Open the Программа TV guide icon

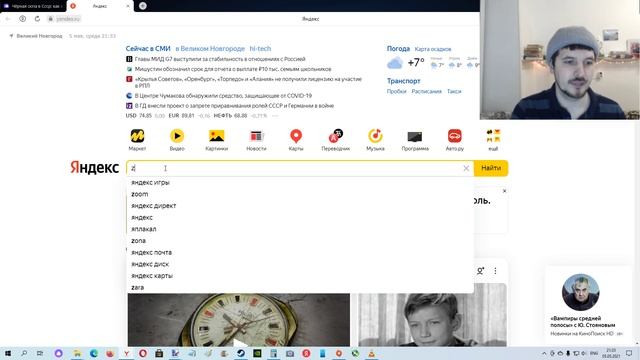click(x=415, y=136)
